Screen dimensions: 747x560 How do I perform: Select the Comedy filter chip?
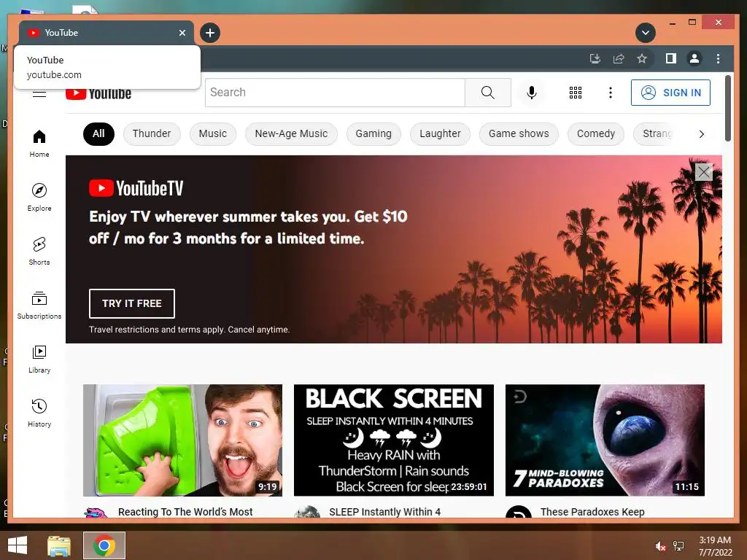tap(596, 134)
